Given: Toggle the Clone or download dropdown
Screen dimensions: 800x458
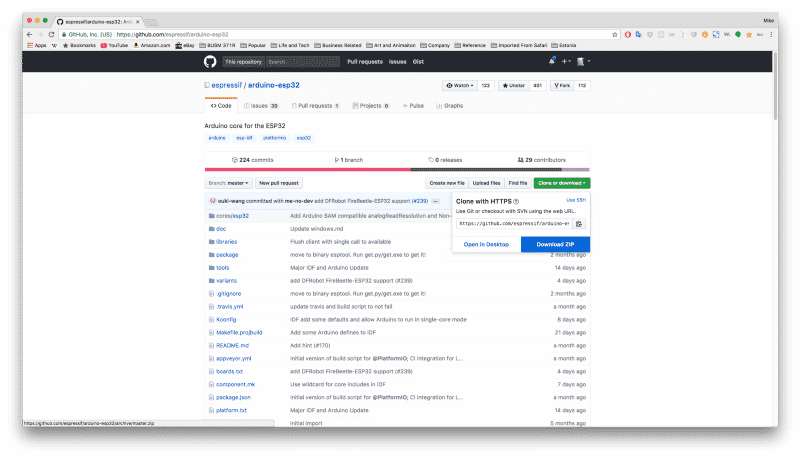Looking at the screenshot, I should coord(562,183).
